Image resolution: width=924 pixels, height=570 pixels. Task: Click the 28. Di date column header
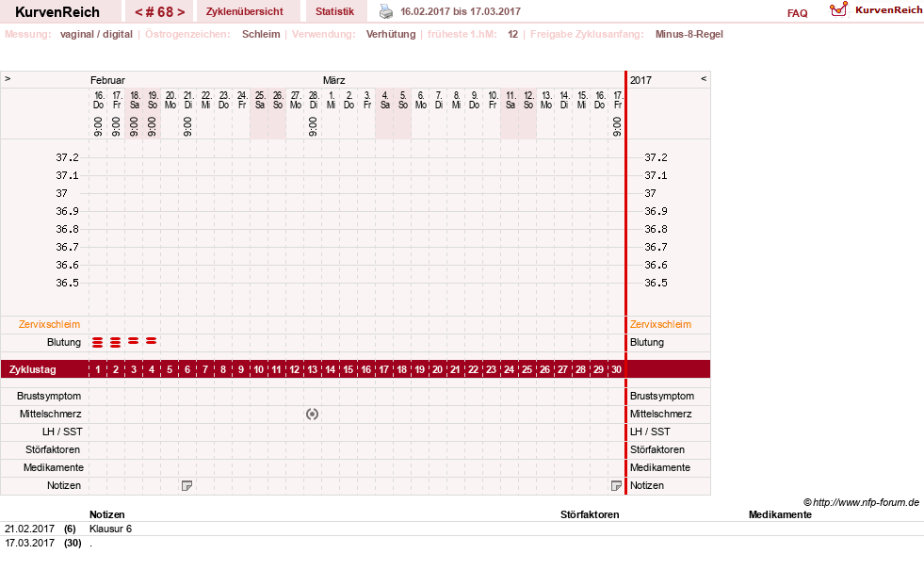314,100
